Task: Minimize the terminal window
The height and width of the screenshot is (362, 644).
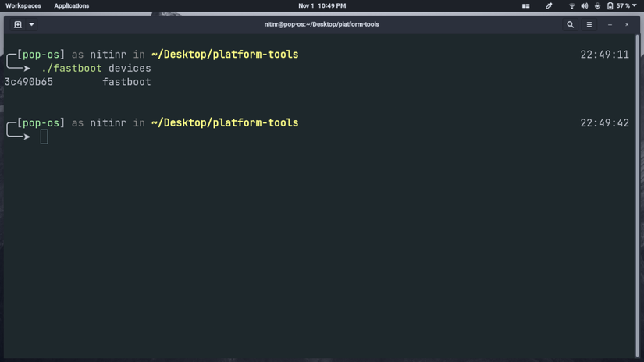Action: coord(610,24)
